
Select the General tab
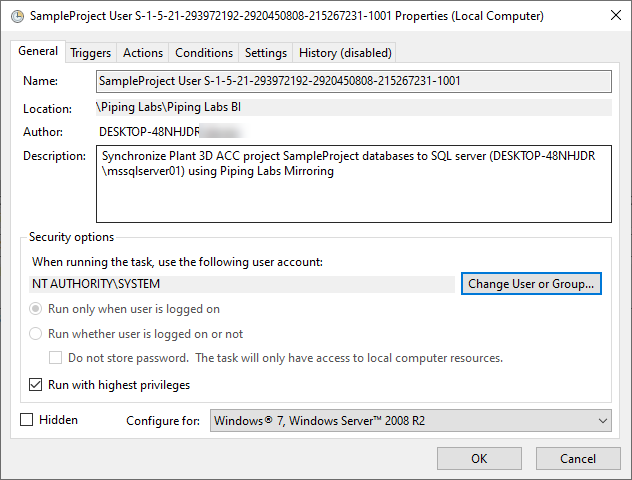38,51
